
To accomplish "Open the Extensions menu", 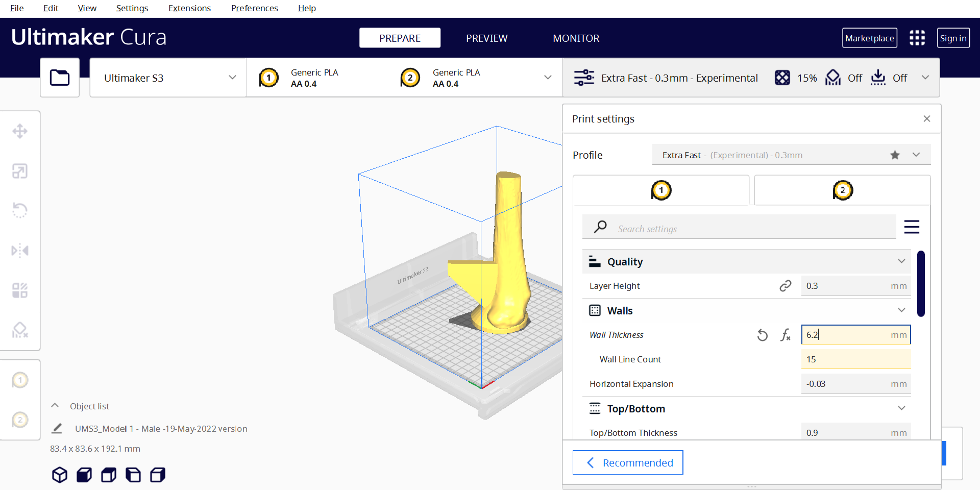I will pos(189,8).
